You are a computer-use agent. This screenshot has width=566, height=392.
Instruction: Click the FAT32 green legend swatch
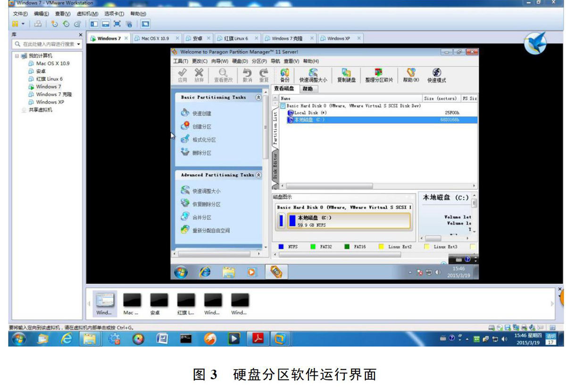point(313,246)
